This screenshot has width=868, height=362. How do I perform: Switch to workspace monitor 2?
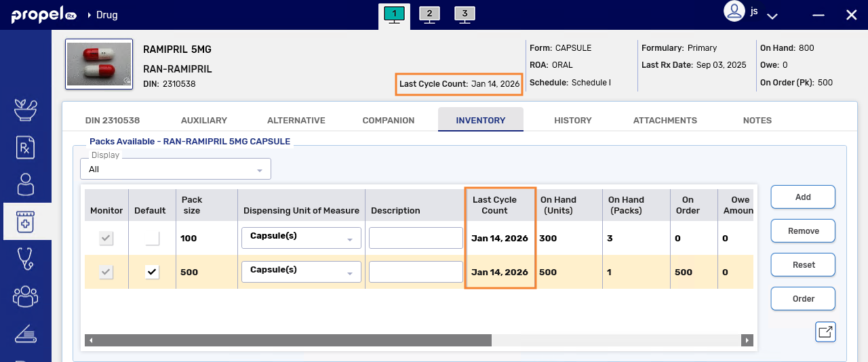pyautogui.click(x=429, y=14)
